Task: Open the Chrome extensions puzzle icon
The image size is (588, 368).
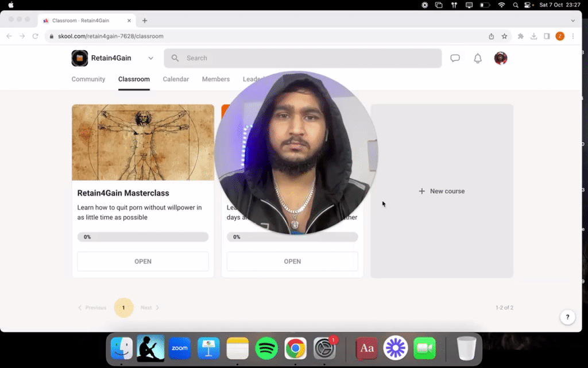Action: 520,36
